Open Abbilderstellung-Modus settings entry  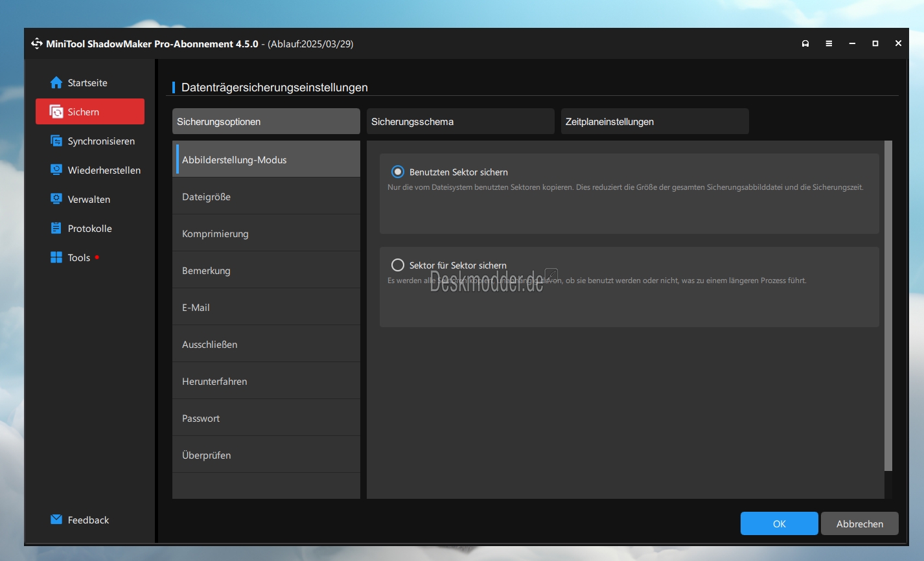tap(266, 159)
